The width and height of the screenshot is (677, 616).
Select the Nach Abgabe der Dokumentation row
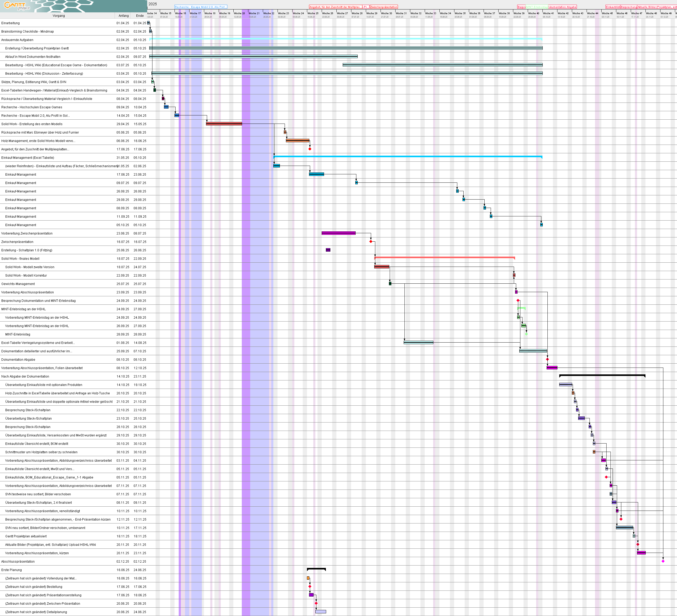coord(25,376)
